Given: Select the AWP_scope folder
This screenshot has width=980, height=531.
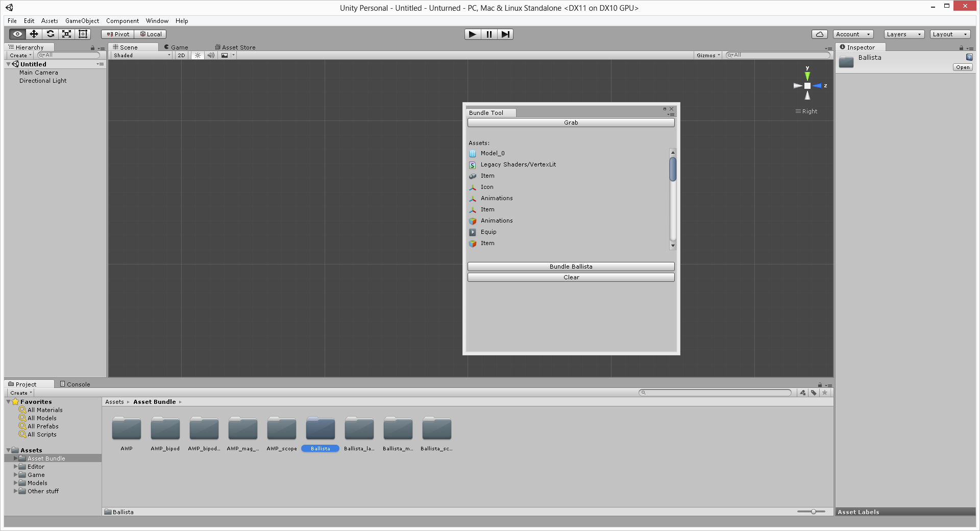Looking at the screenshot, I should [x=282, y=433].
